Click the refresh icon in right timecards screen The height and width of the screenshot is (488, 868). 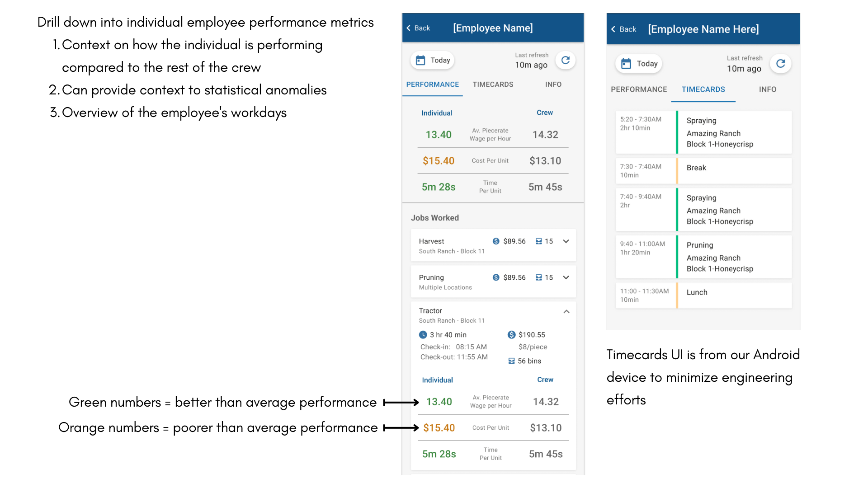coord(780,64)
